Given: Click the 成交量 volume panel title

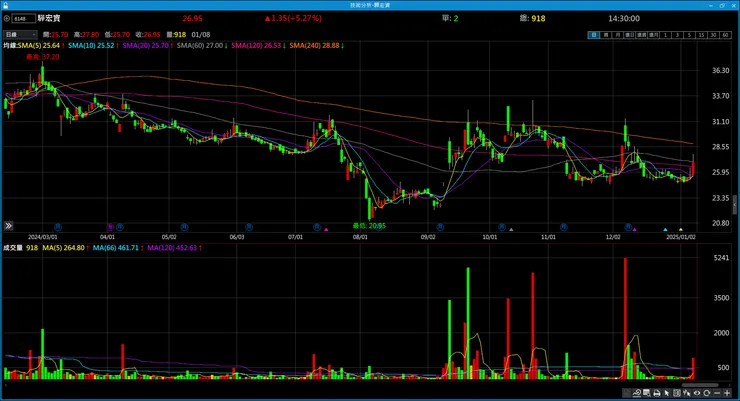Looking at the screenshot, I should 13,248.
